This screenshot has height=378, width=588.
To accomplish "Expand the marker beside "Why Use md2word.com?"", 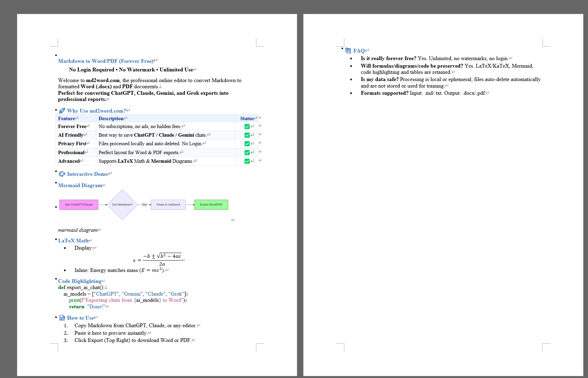I will coord(55,109).
